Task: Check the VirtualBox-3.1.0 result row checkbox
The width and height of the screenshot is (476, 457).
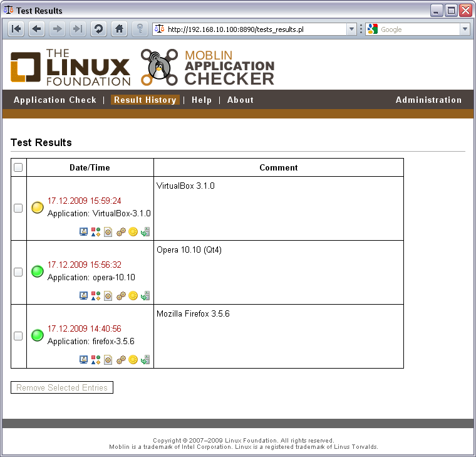Action: tap(18, 208)
